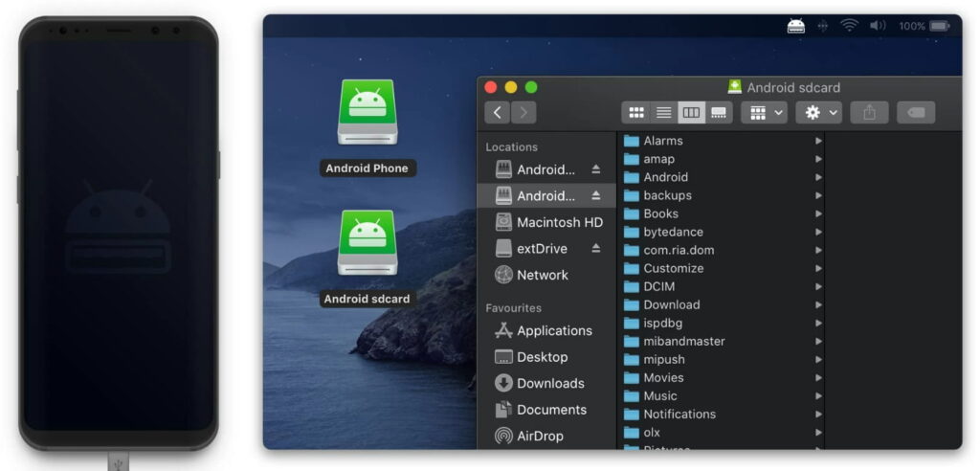Select the Android folder in file list
This screenshot has width=980, height=471.
pyautogui.click(x=722, y=177)
